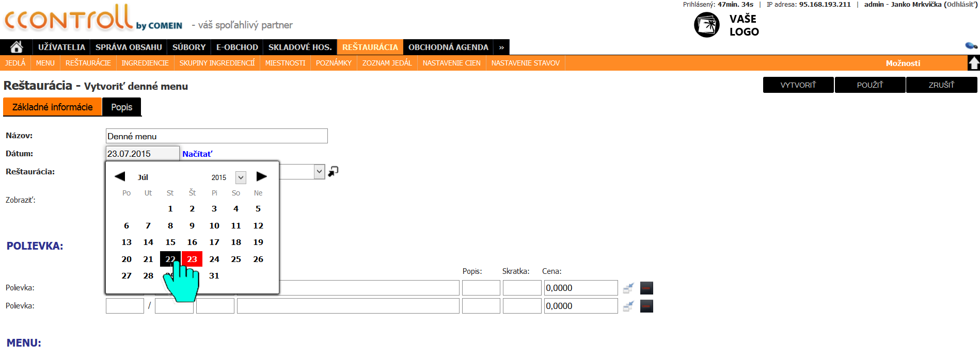
Task: Click the Načítať link next to date
Action: 197,154
